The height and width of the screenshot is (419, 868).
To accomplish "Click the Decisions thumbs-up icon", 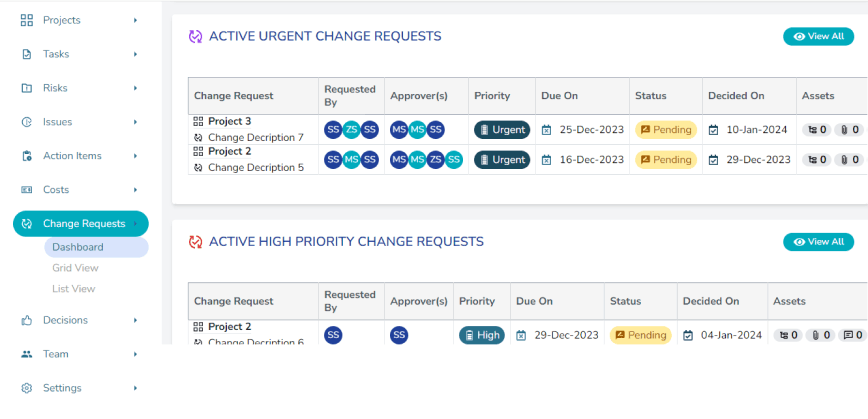I will click(27, 320).
